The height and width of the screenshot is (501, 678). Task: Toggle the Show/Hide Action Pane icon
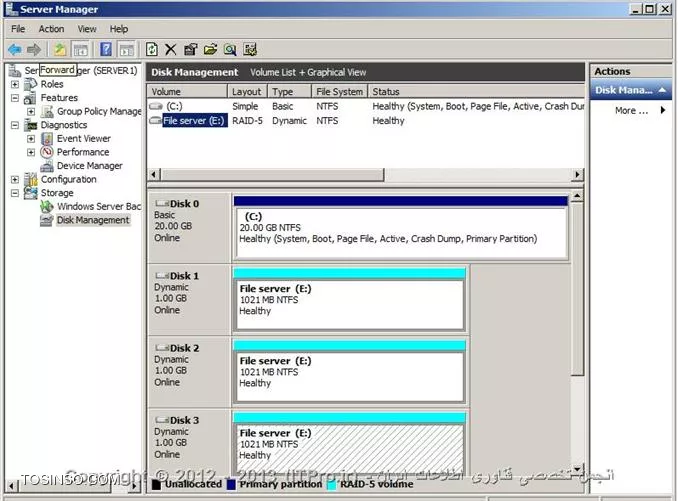(127, 50)
